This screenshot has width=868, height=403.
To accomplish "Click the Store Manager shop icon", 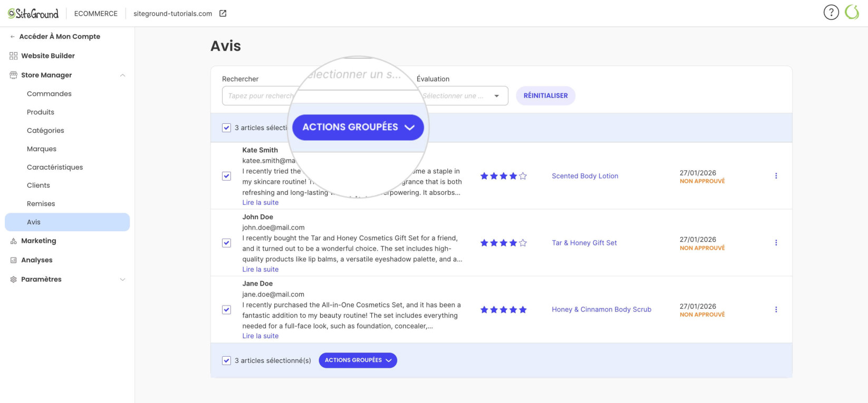I will click(14, 75).
